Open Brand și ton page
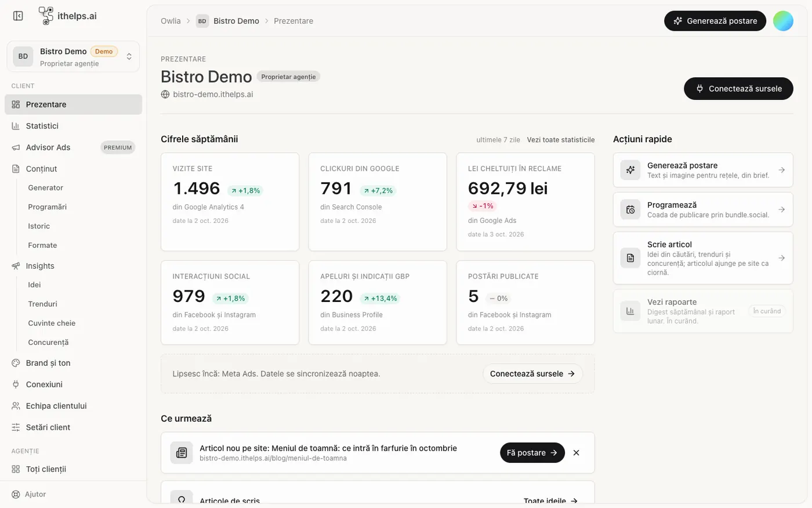812x508 pixels. (x=73, y=363)
